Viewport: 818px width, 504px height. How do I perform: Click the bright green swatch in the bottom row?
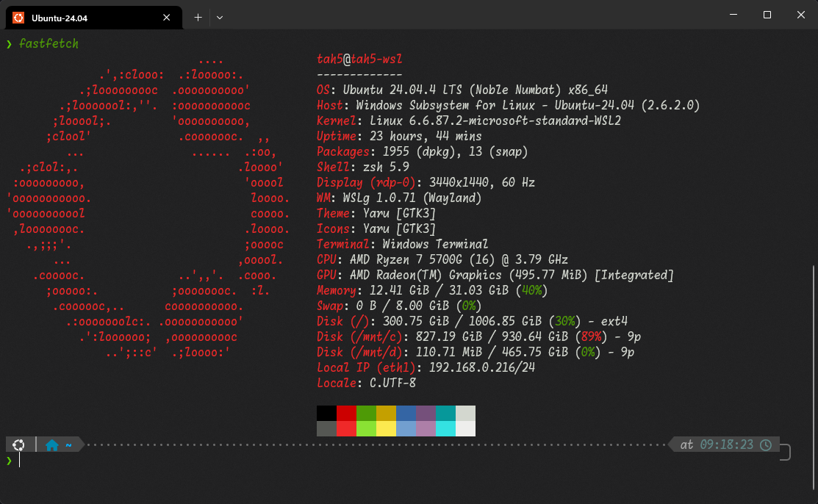coord(366,428)
